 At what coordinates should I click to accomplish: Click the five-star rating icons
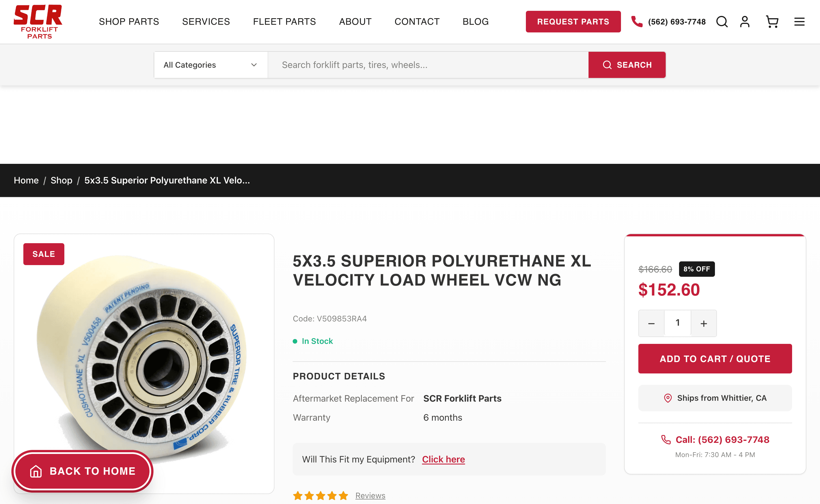click(x=320, y=496)
